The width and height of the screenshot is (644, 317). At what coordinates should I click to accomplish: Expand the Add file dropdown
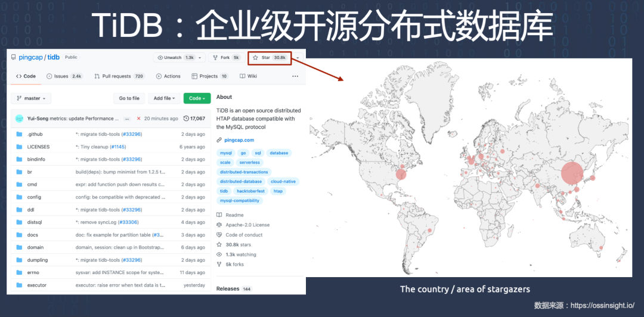tap(165, 98)
